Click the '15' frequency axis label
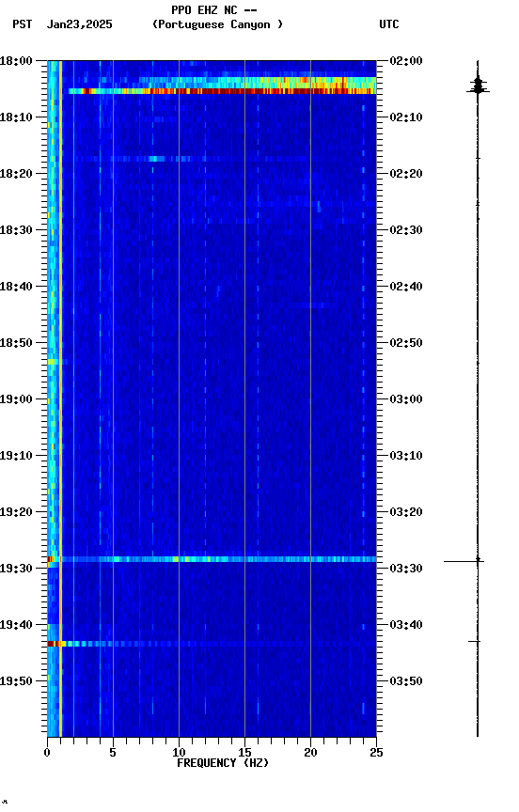This screenshot has height=812, width=519. (x=244, y=753)
